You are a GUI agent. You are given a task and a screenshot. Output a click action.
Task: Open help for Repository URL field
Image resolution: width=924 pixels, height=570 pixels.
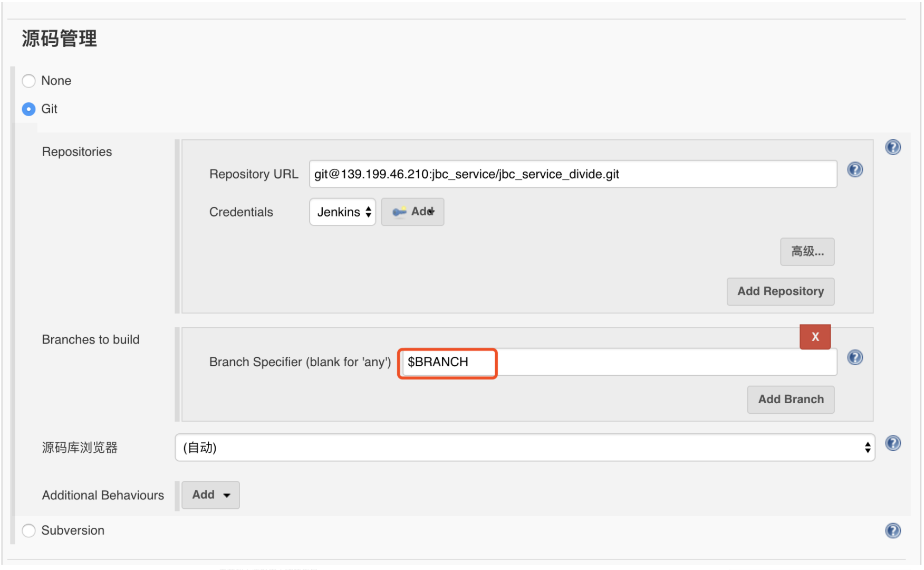click(855, 170)
